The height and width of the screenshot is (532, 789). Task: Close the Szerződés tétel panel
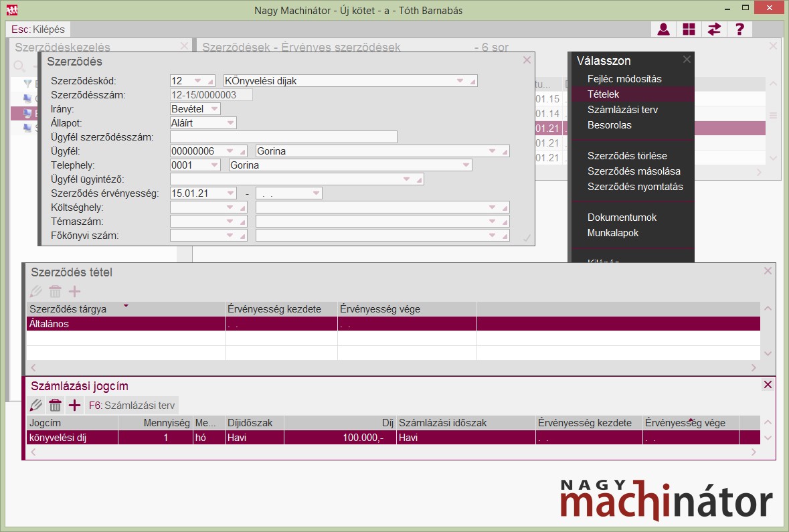coord(768,271)
